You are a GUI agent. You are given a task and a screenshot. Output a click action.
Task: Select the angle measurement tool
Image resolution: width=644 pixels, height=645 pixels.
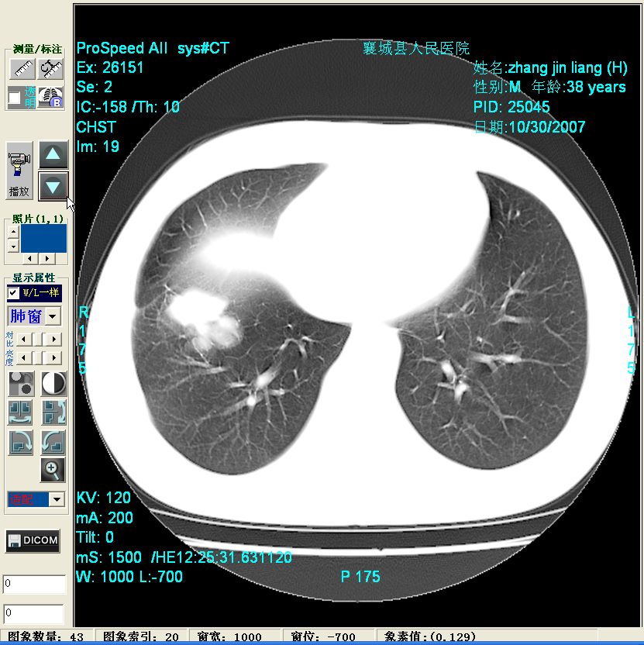[x=51, y=68]
